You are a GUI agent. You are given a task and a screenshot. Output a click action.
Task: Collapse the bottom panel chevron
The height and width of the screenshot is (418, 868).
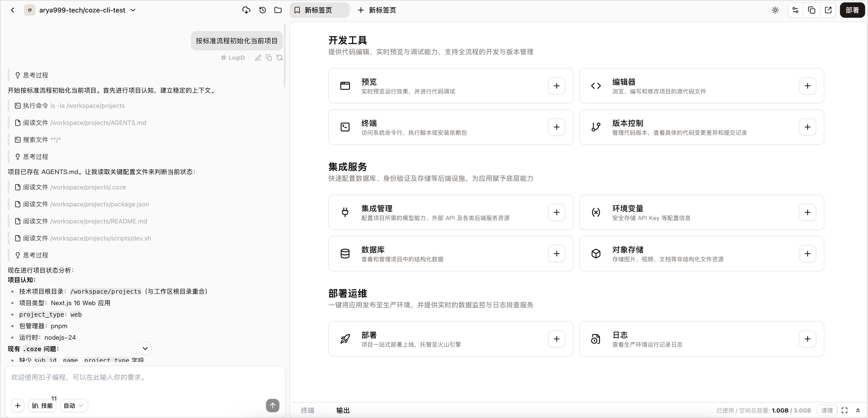click(x=858, y=410)
